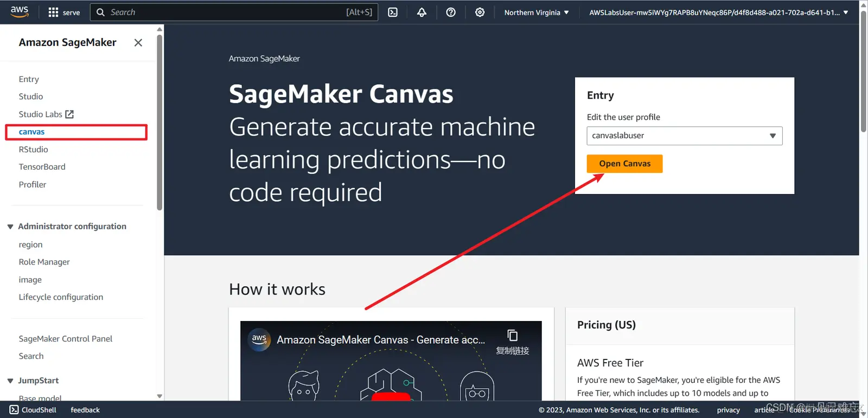Open region under Administrator configuration
This screenshot has height=418, width=868.
click(x=30, y=245)
